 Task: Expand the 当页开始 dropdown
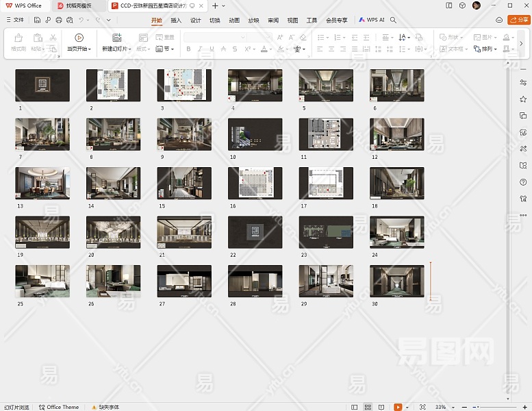(x=90, y=49)
